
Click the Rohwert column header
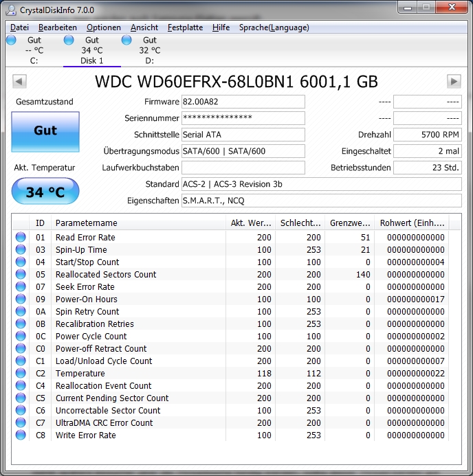[x=412, y=223]
